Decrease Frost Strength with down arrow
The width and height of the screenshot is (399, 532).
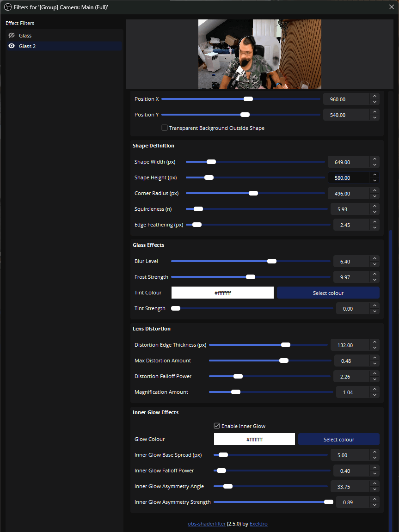tap(374, 280)
